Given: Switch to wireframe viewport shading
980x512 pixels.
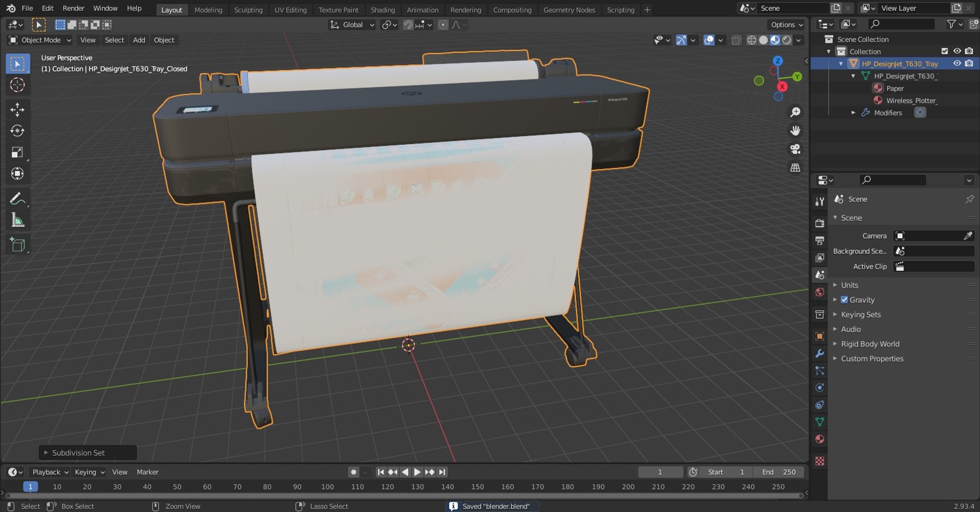Looking at the screenshot, I should [x=751, y=40].
